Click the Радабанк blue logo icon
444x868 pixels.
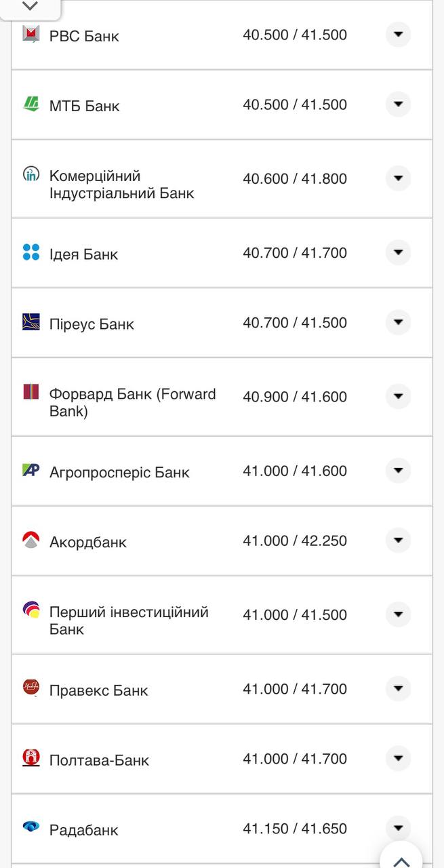(x=31, y=827)
